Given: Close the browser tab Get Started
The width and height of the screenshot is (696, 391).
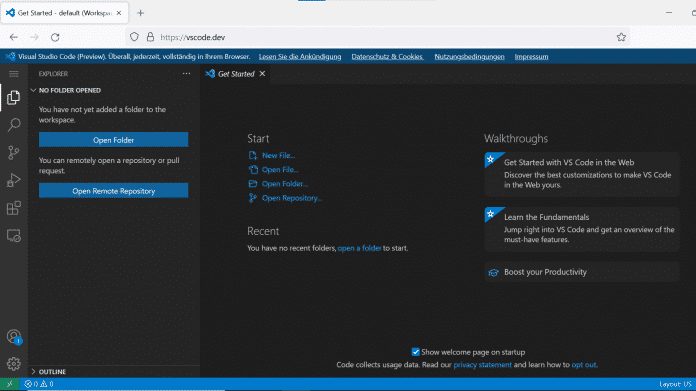Looking at the screenshot, I should pyautogui.click(x=119, y=13).
